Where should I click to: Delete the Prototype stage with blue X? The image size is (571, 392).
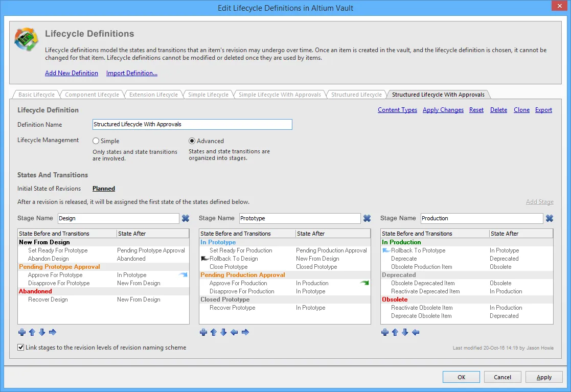coord(367,218)
